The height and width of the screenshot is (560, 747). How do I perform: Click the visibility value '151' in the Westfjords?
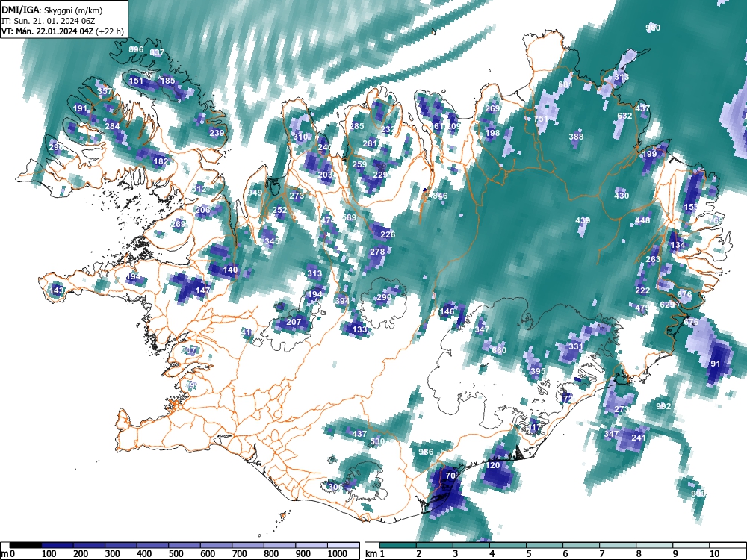click(136, 81)
